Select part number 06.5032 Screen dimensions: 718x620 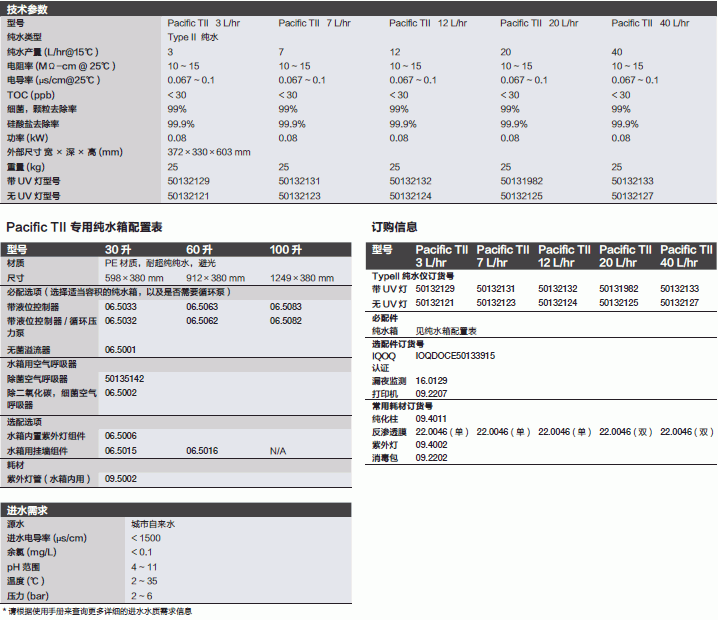coord(121,321)
